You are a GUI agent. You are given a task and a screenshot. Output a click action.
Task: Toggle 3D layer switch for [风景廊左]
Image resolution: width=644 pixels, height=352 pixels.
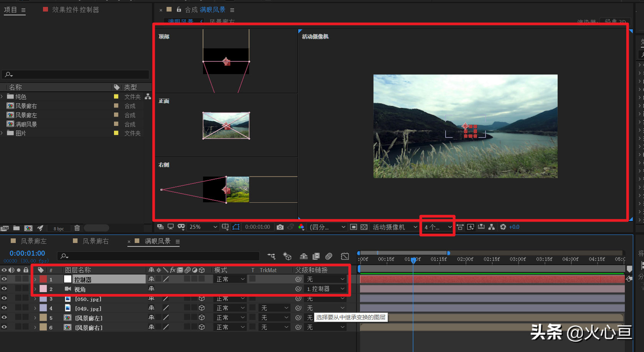tap(202, 317)
